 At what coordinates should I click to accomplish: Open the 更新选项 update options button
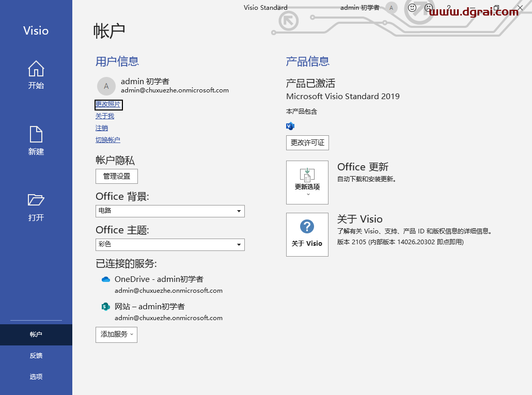coord(307,182)
